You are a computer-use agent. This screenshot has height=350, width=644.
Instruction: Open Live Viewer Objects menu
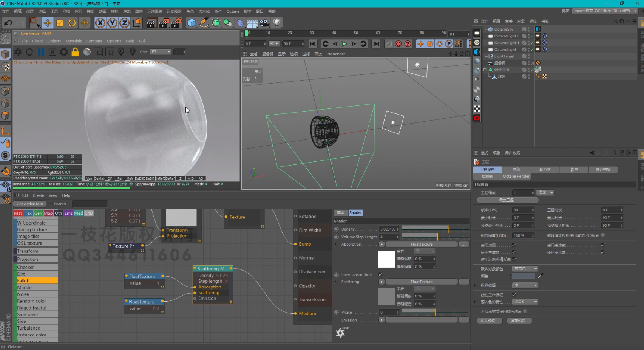pos(54,41)
